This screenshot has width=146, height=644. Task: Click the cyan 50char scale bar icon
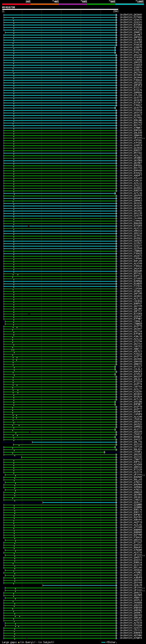point(103,642)
